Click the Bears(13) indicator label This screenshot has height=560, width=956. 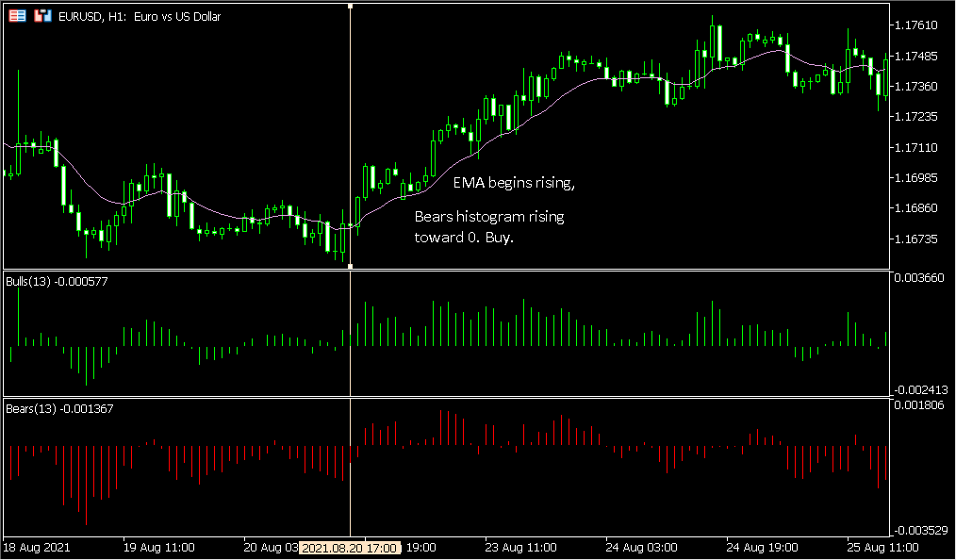[x=59, y=409]
